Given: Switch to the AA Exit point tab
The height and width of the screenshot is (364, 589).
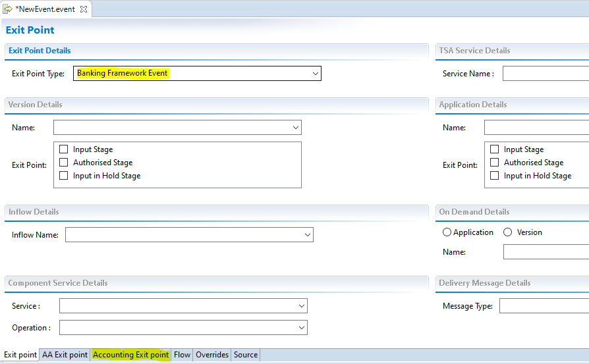Looking at the screenshot, I should [x=65, y=355].
